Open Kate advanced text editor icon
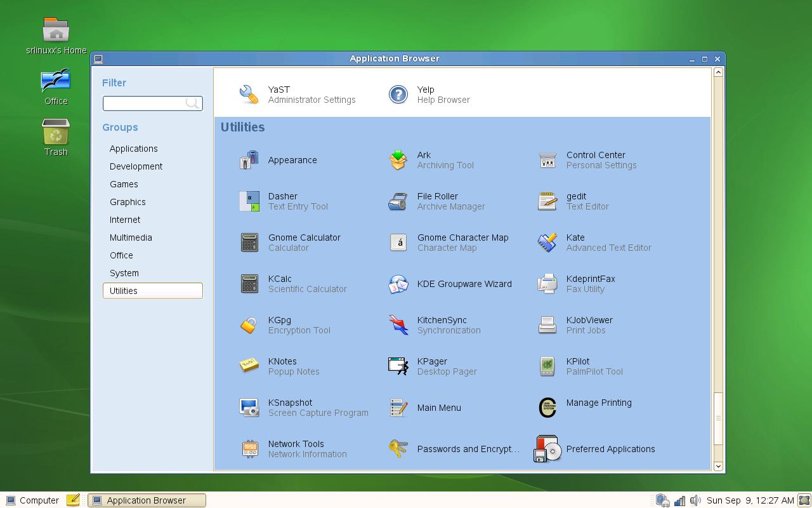The height and width of the screenshot is (508, 812). [547, 243]
